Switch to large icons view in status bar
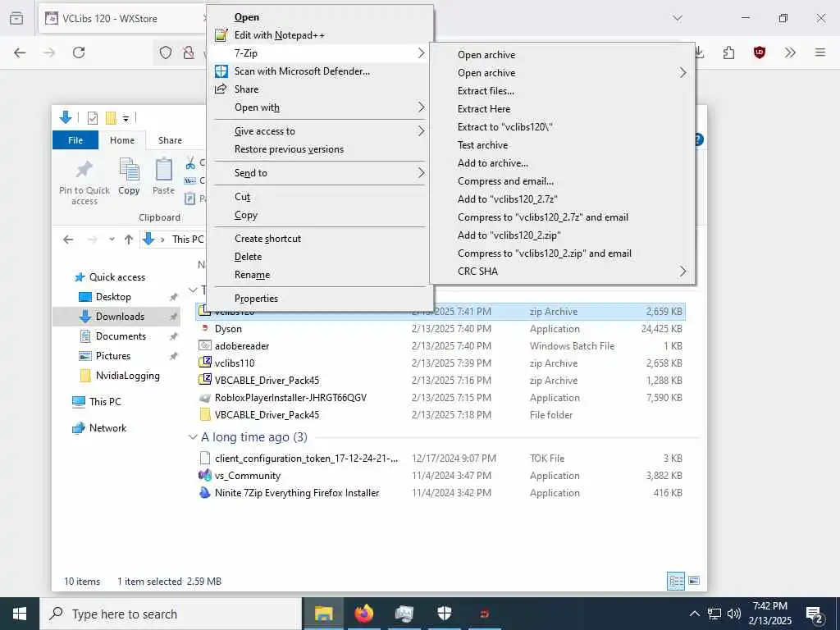Screen dimensions: 840x630 tap(694, 581)
